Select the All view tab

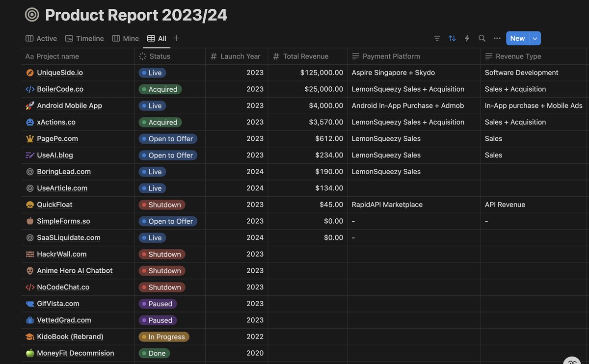[157, 38]
